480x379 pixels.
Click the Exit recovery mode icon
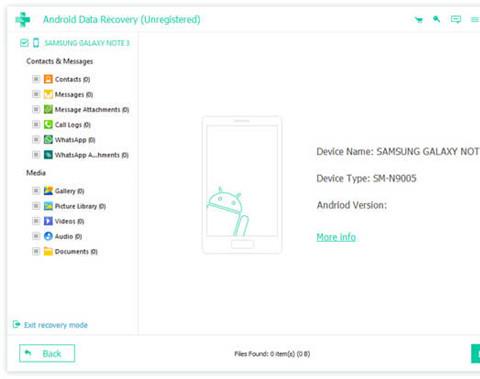tap(16, 324)
